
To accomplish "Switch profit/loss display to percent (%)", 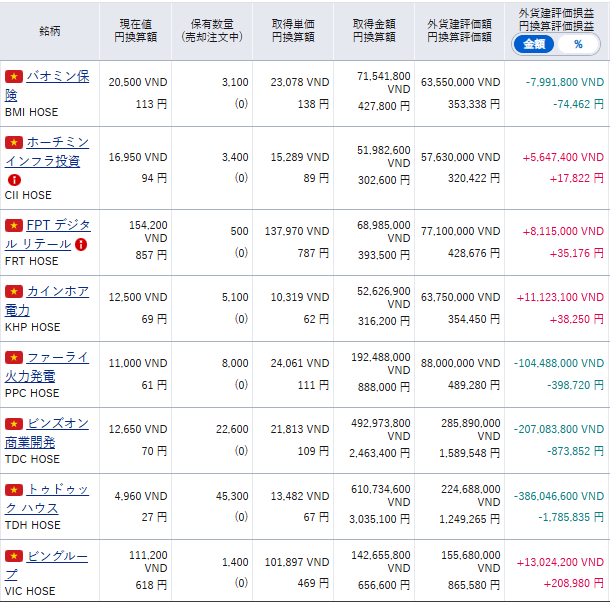I will (x=578, y=44).
